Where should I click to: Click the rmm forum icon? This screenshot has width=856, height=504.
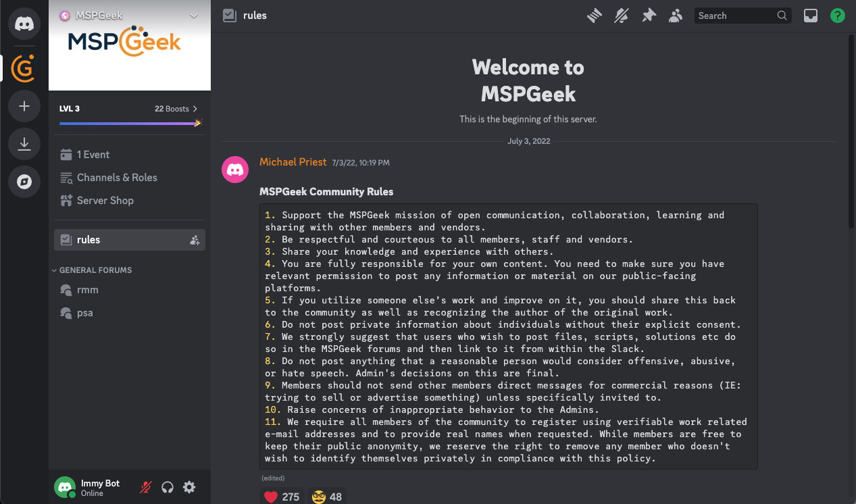point(66,290)
